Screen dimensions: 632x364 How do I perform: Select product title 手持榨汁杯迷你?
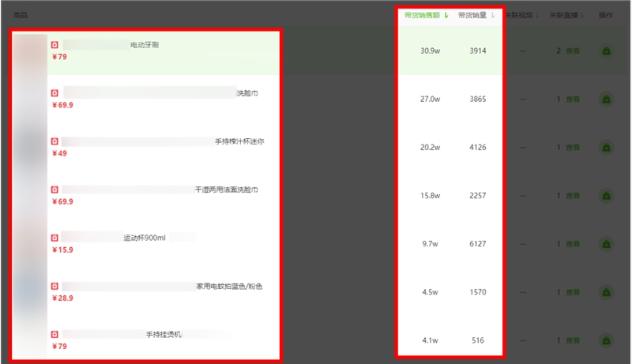[239, 141]
